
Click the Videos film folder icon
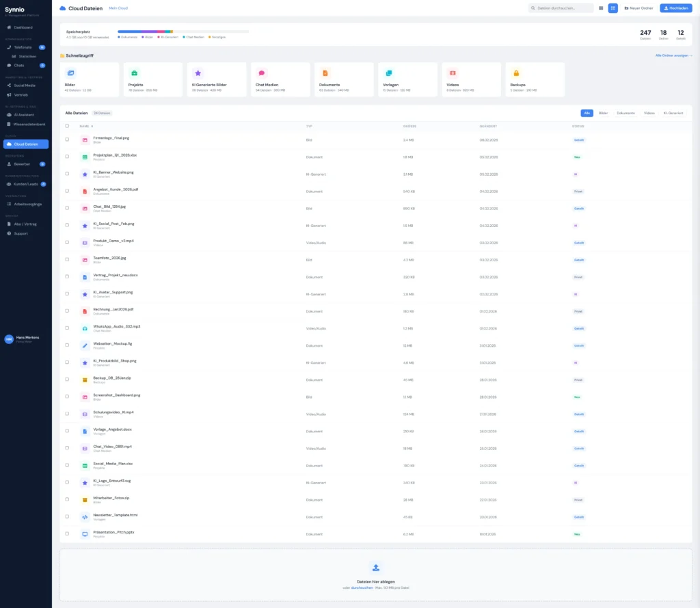(x=453, y=73)
